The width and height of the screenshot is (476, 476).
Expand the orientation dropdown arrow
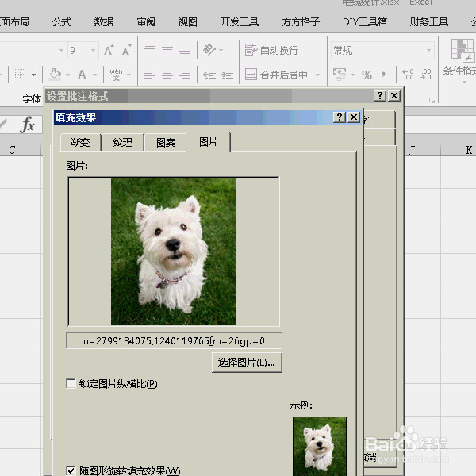point(221,50)
